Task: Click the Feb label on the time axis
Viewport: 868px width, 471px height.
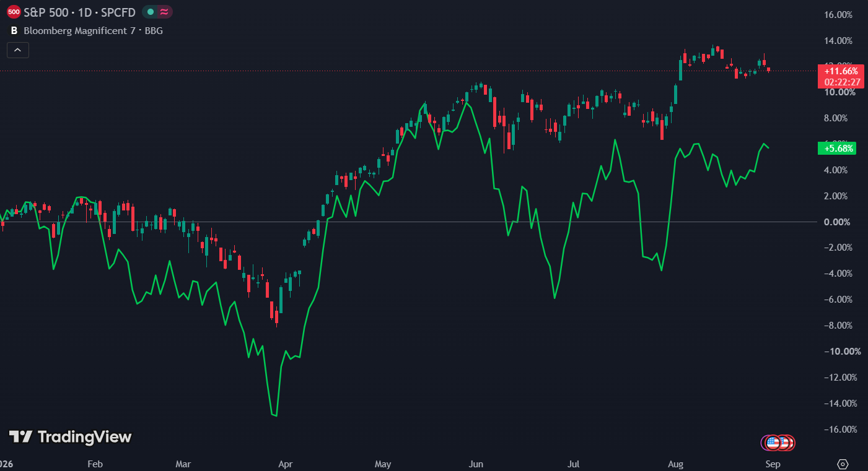Action: 95,464
